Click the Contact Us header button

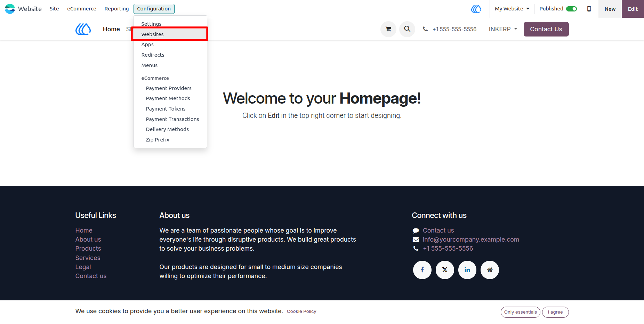pyautogui.click(x=546, y=29)
